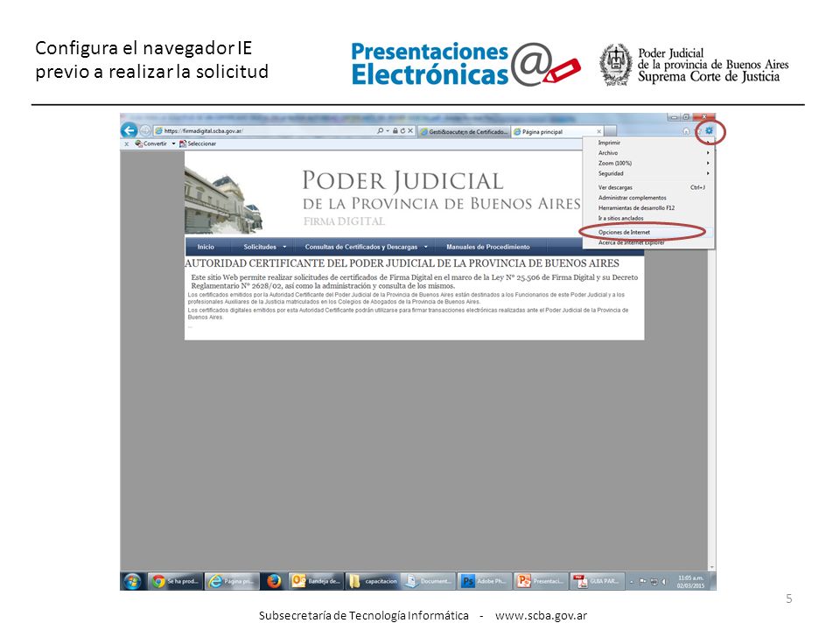Click the address bar search magnifier icon
Image resolution: width=840 pixels, height=630 pixels.
[380, 130]
